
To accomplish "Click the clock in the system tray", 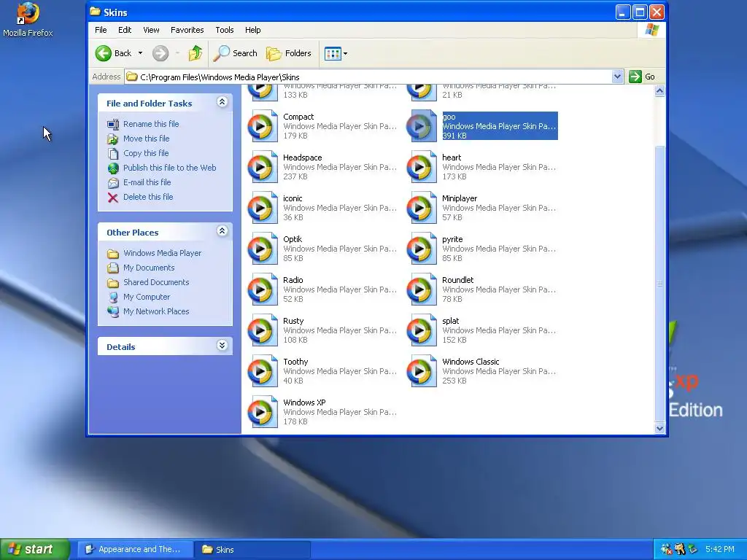I will (x=720, y=549).
